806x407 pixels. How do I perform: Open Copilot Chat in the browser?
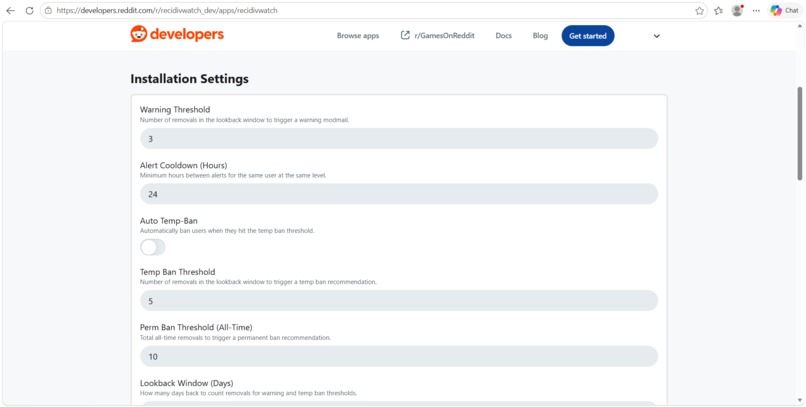[784, 10]
